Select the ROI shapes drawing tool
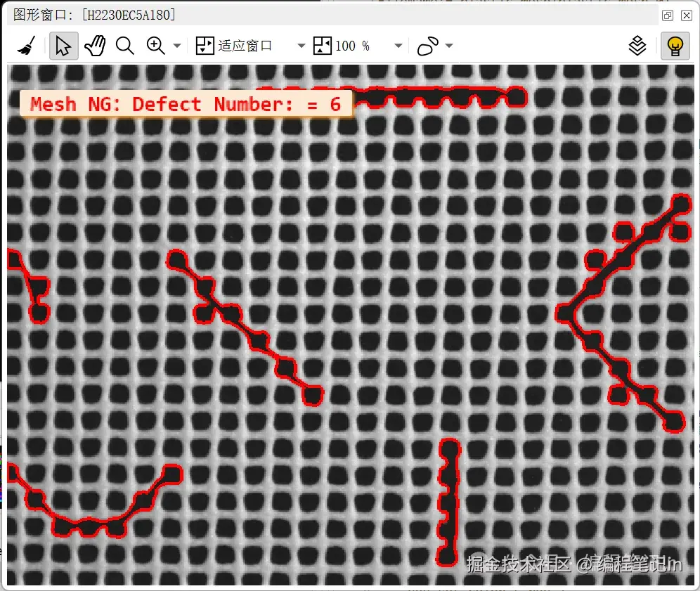The width and height of the screenshot is (700, 591). [428, 46]
